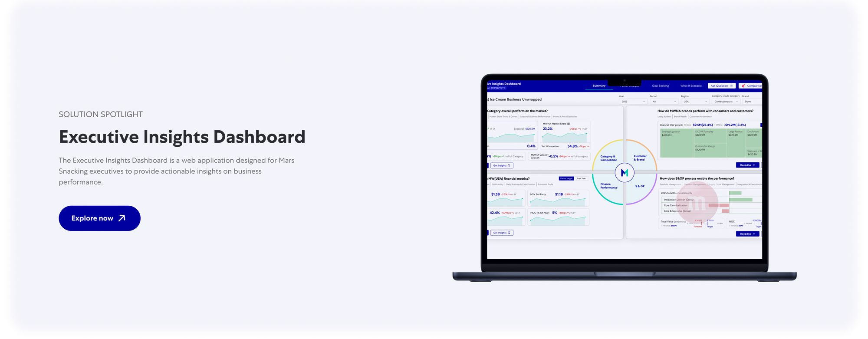Open the Region USA dropdown
868x339 pixels.
pos(695,102)
